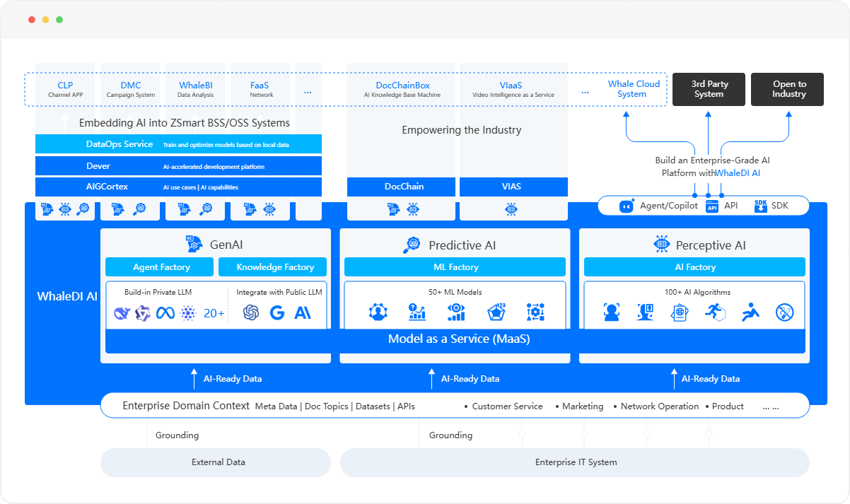850x504 pixels.
Task: Select the CLP Channel APP card
Action: coord(65,89)
